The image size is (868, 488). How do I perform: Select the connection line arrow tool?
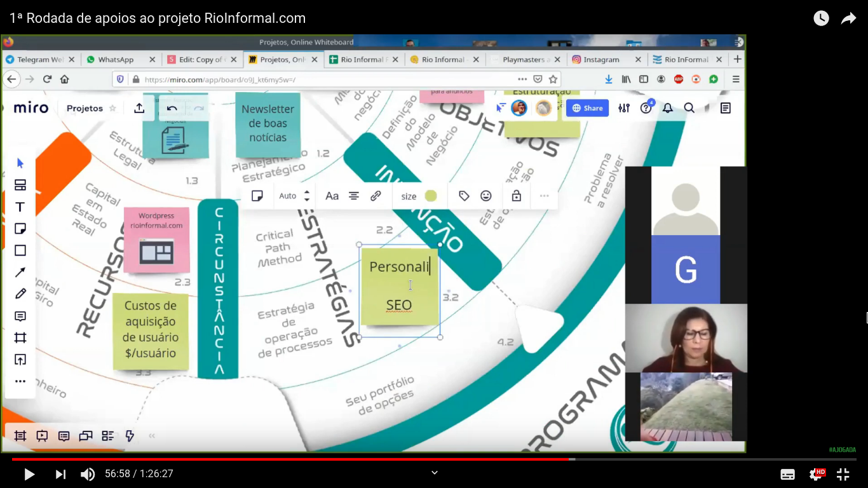[x=20, y=272]
